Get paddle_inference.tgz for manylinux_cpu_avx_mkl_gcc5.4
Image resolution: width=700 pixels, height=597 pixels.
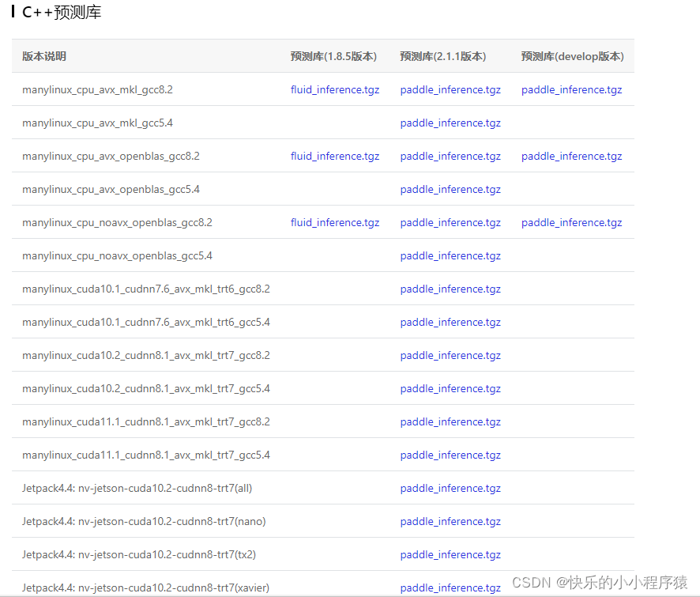(450, 123)
